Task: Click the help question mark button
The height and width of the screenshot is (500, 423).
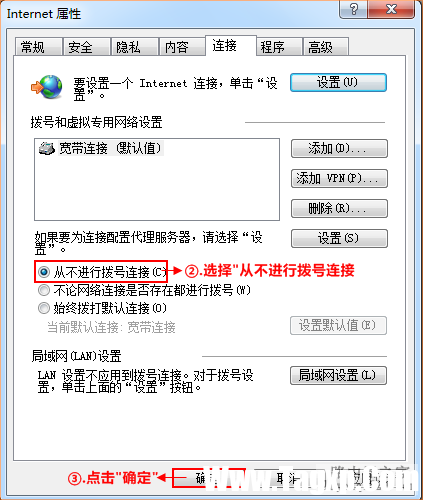Action: click(x=353, y=9)
